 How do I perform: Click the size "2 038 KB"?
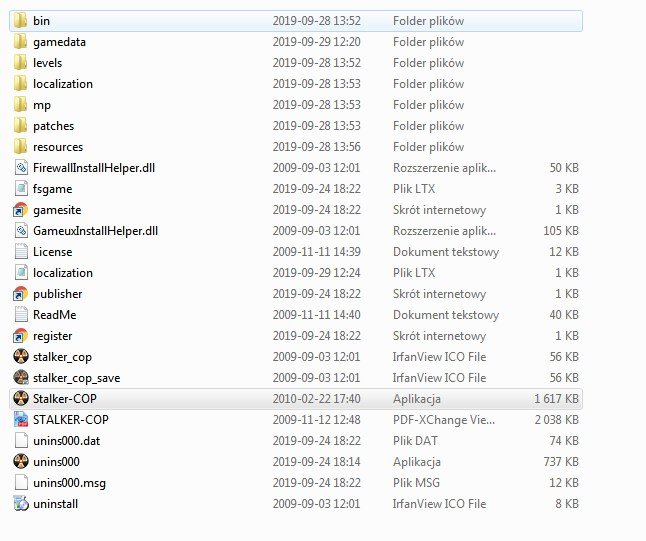click(x=556, y=419)
